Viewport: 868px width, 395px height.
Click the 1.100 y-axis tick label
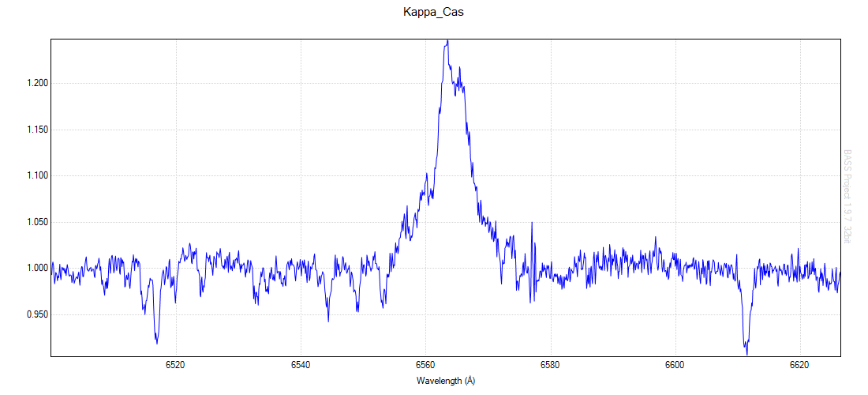(37, 176)
